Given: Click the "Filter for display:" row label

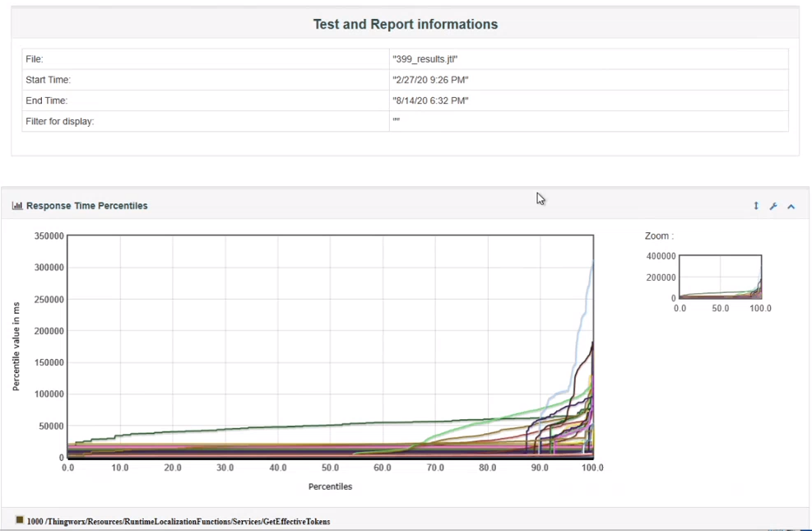Looking at the screenshot, I should pyautogui.click(x=59, y=121).
